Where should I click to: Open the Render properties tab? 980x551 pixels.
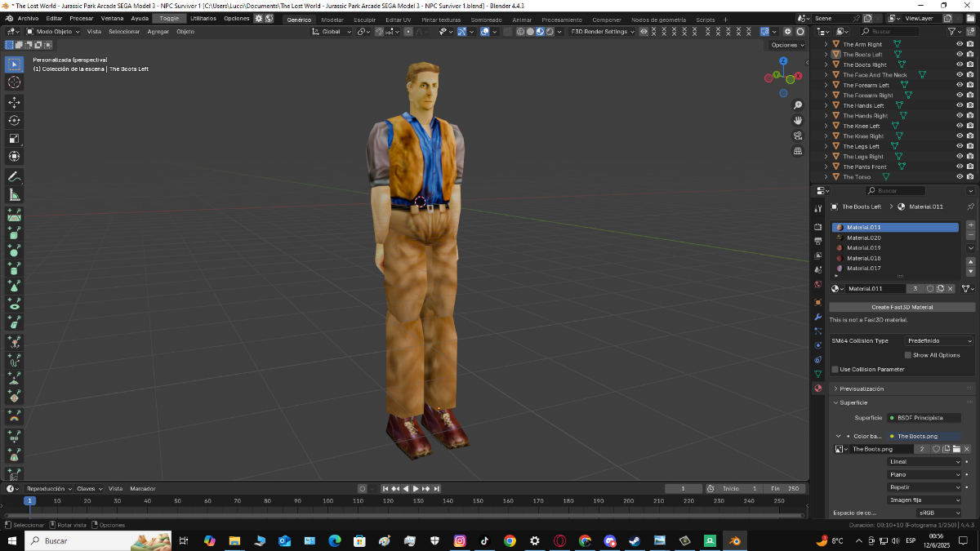817,227
